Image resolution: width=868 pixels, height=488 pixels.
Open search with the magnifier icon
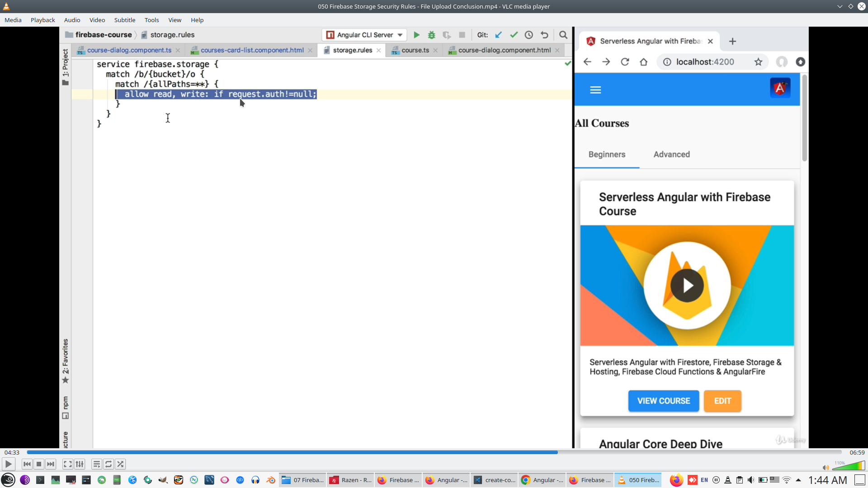tap(563, 35)
